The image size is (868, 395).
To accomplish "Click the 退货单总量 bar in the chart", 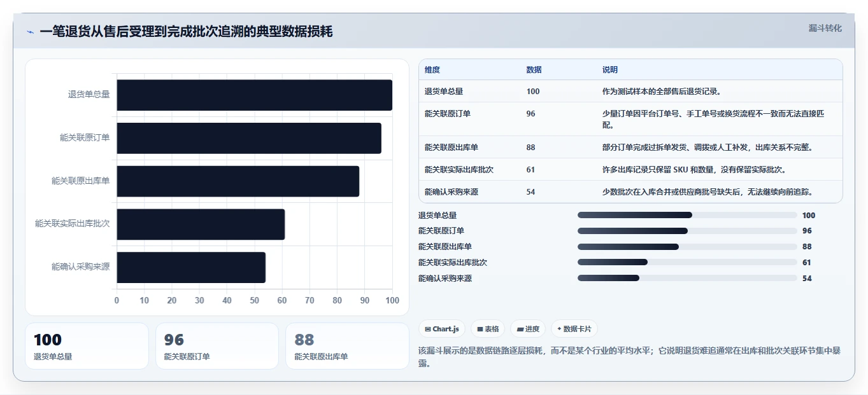I will [254, 95].
